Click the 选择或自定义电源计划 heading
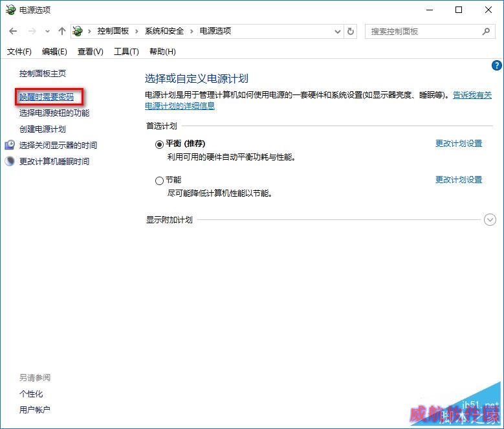Screen dimensions: 504x429 197,79
